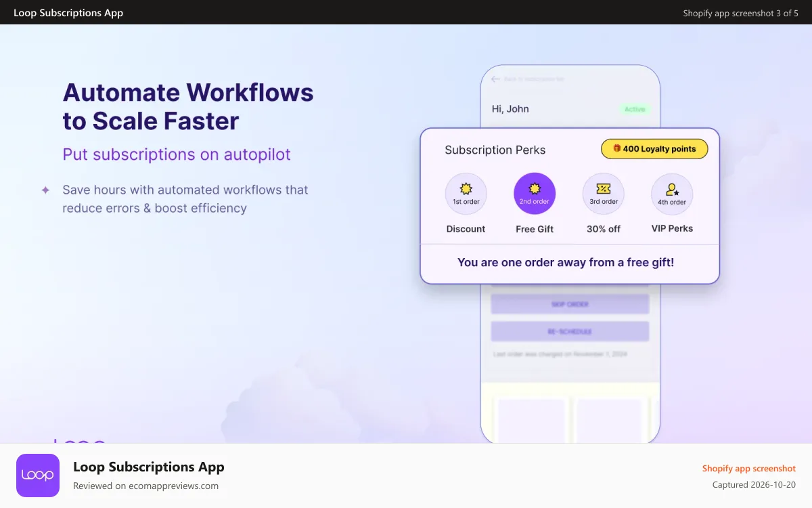
Task: Click the sparkle bullet icon
Action: (45, 190)
